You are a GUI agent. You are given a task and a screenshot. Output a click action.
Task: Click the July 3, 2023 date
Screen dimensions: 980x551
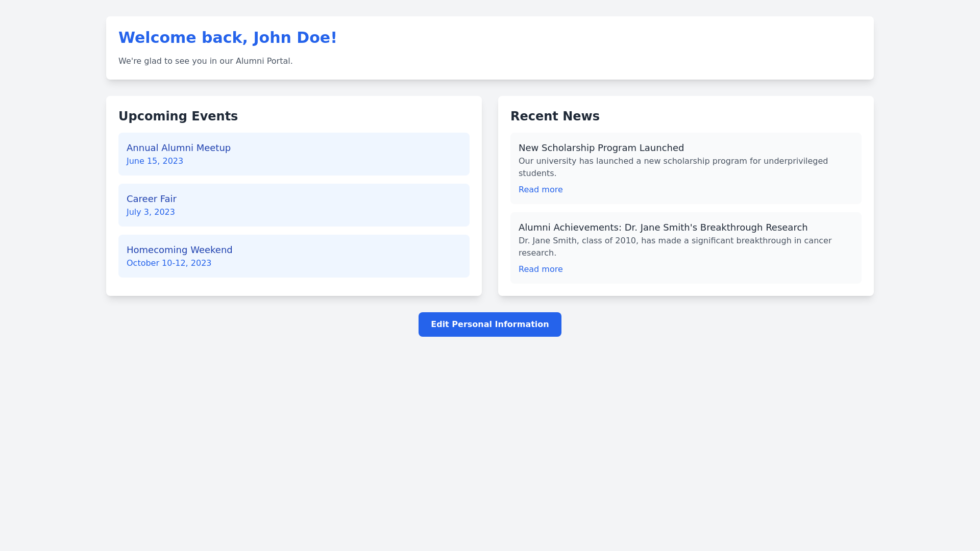[151, 212]
